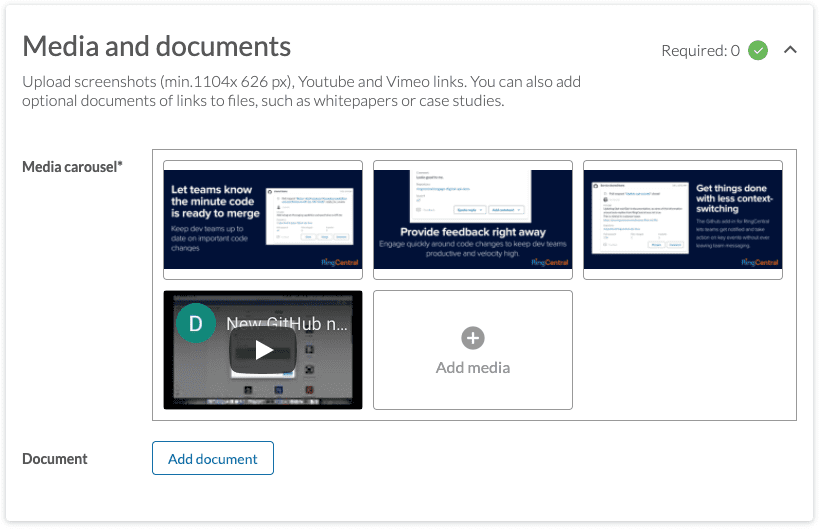Image resolution: width=821 pixels, height=529 pixels.
Task: Click RingCentral logo on 'Get things done' slide
Action: [x=758, y=262]
